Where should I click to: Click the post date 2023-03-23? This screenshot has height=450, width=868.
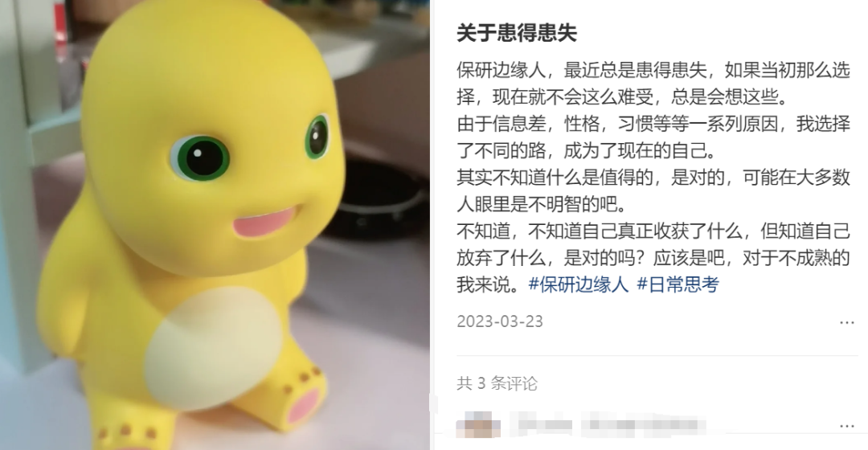point(500,321)
